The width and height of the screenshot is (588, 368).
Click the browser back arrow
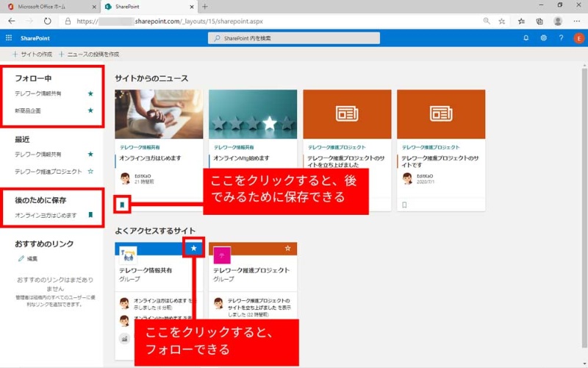tap(12, 21)
